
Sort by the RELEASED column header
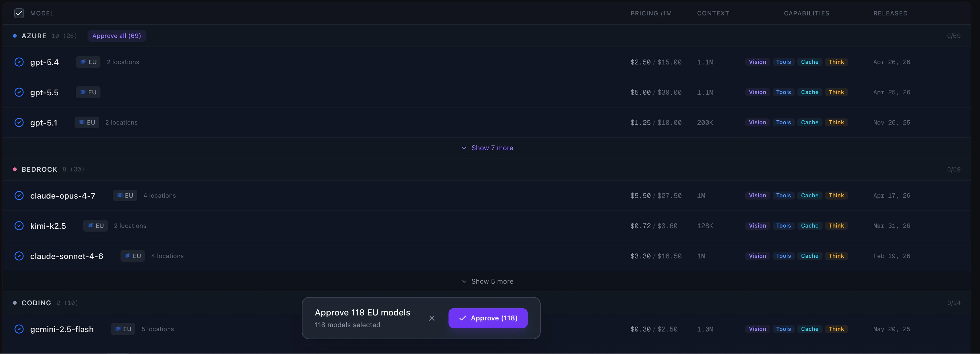click(x=890, y=13)
